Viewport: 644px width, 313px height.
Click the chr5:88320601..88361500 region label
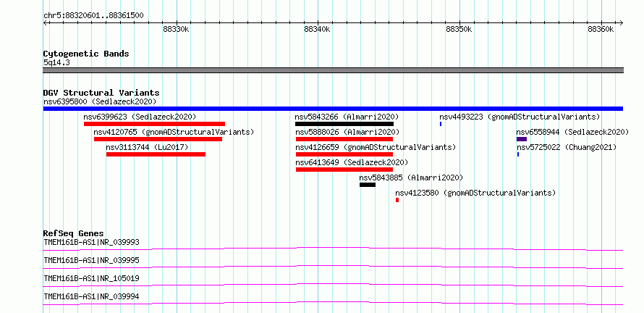tap(93, 16)
